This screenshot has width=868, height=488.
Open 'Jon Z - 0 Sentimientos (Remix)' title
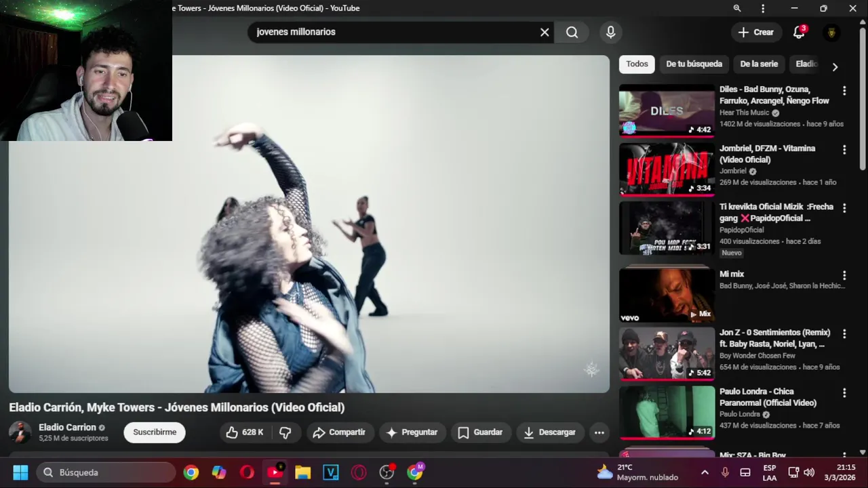coord(775,338)
